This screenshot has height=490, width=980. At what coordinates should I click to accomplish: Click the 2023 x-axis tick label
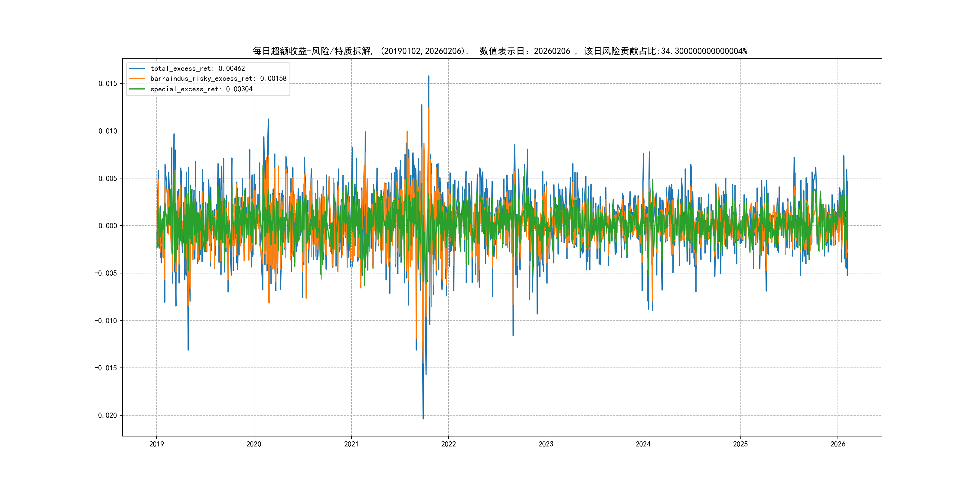(546, 444)
